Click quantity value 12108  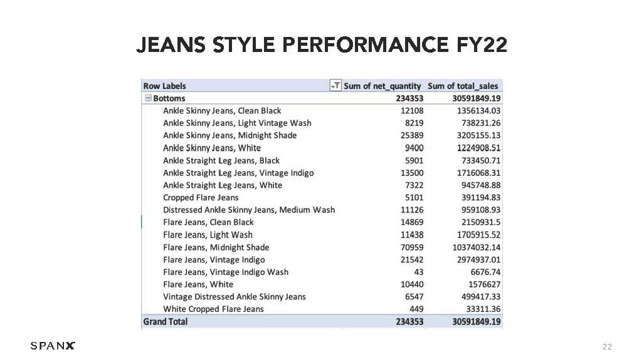click(412, 111)
